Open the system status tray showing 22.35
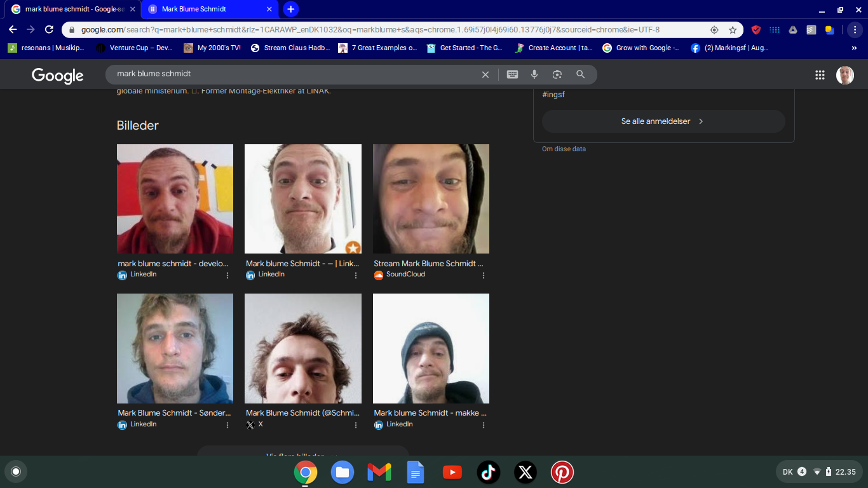Viewport: 868px width, 488px height. pyautogui.click(x=820, y=472)
